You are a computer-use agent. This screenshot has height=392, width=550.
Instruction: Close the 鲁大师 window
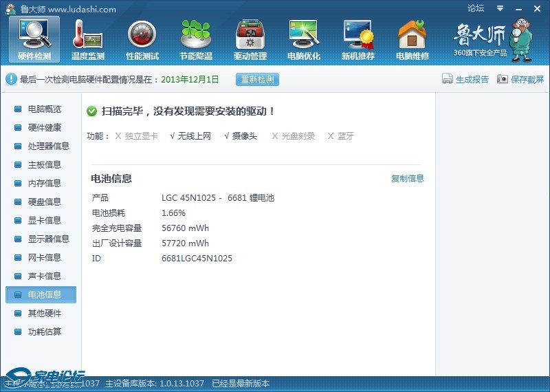[x=537, y=9]
